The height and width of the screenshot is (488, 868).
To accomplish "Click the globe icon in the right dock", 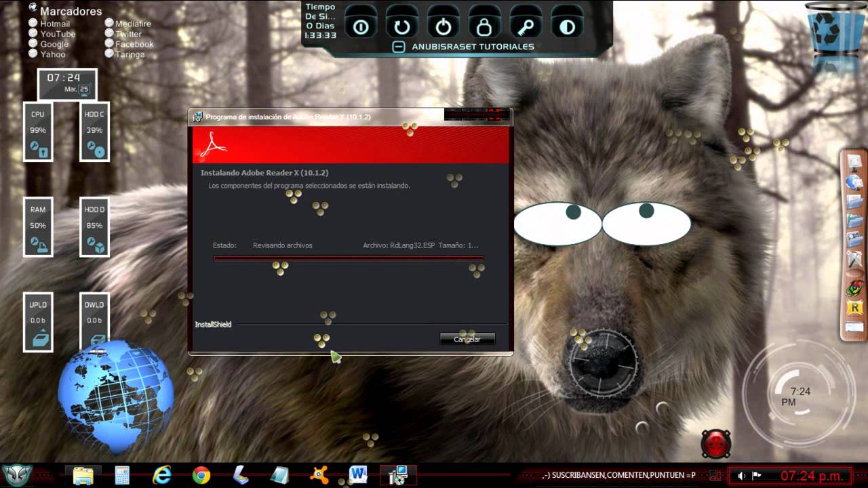I will tap(854, 182).
